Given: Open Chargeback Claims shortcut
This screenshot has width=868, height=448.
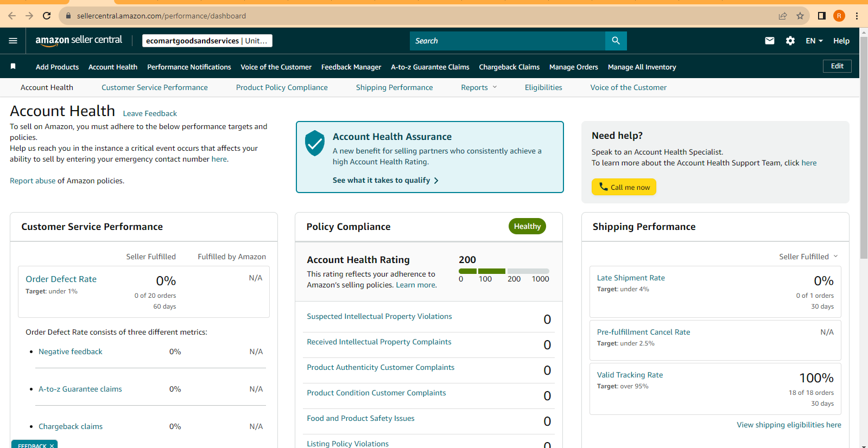Looking at the screenshot, I should (x=509, y=67).
